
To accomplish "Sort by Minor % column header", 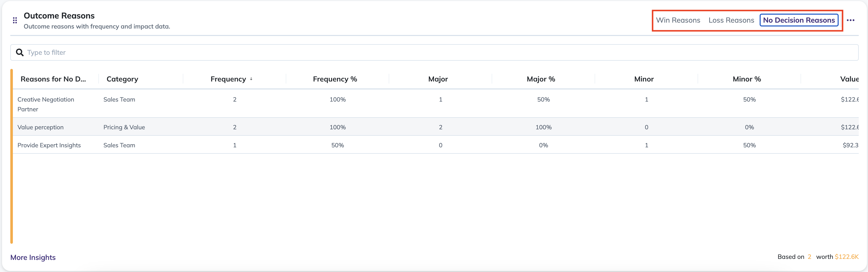I will coord(747,79).
